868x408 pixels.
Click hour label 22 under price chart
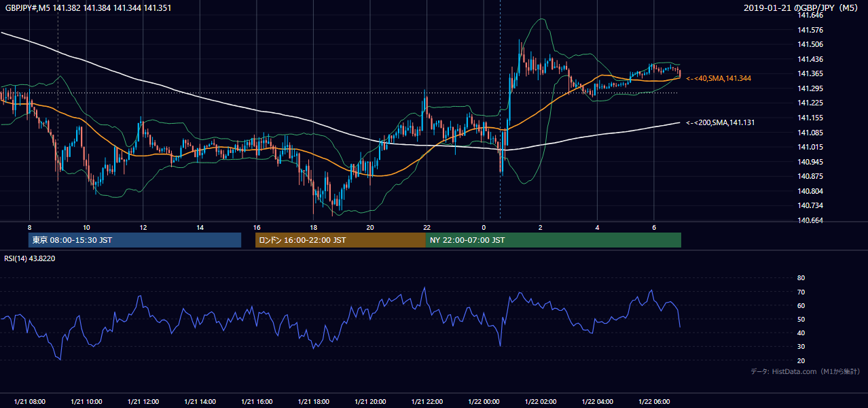coord(427,227)
